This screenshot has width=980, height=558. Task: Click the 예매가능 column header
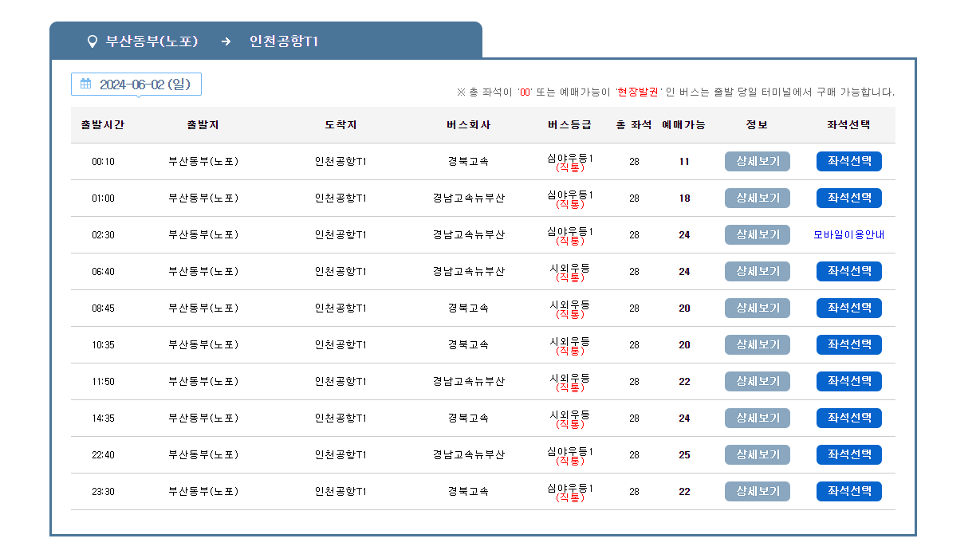coord(684,125)
